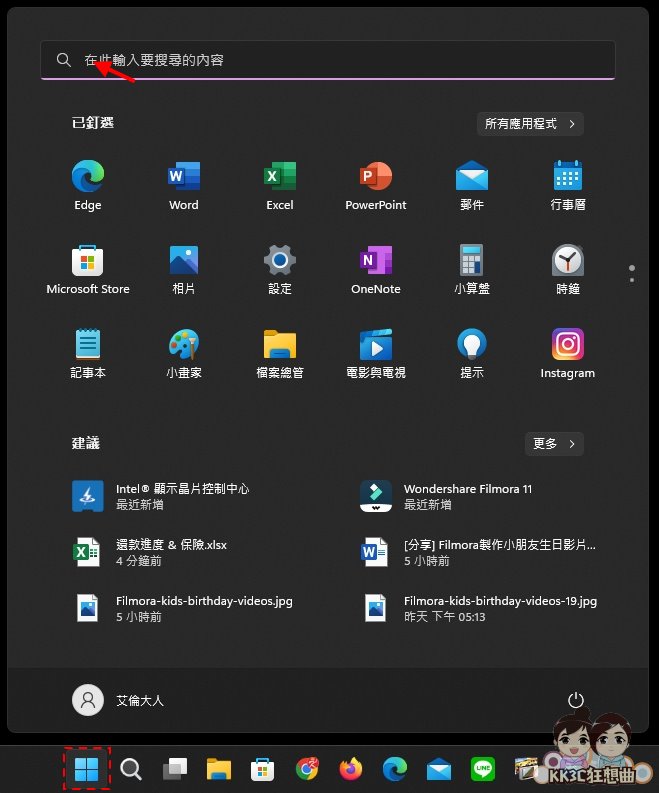Open the Edge pinned app
Viewport: 659px width, 793px height.
point(87,185)
